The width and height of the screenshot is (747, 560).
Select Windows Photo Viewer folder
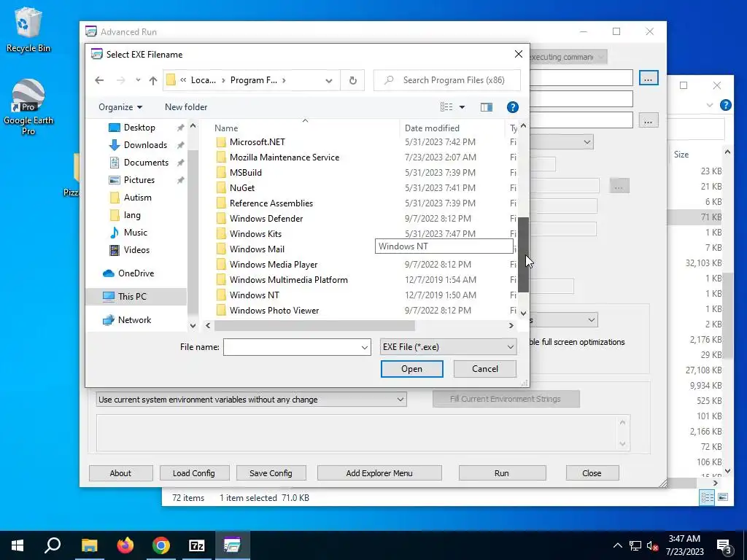pos(274,311)
